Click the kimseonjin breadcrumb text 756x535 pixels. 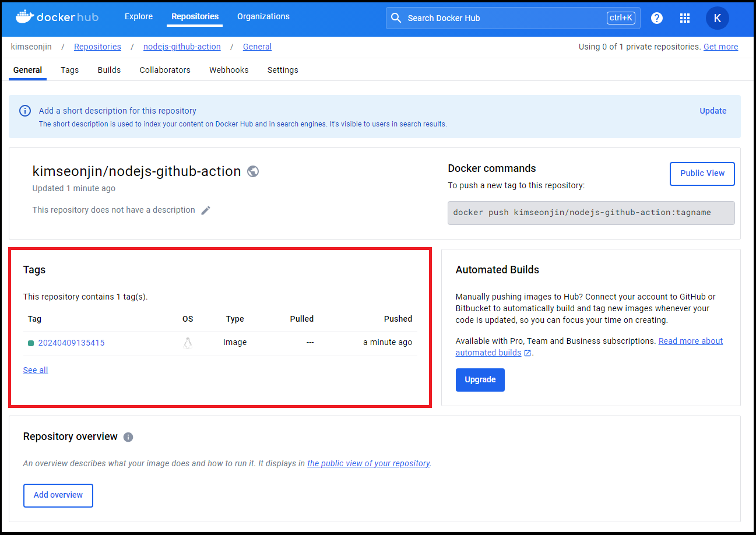pyautogui.click(x=31, y=47)
